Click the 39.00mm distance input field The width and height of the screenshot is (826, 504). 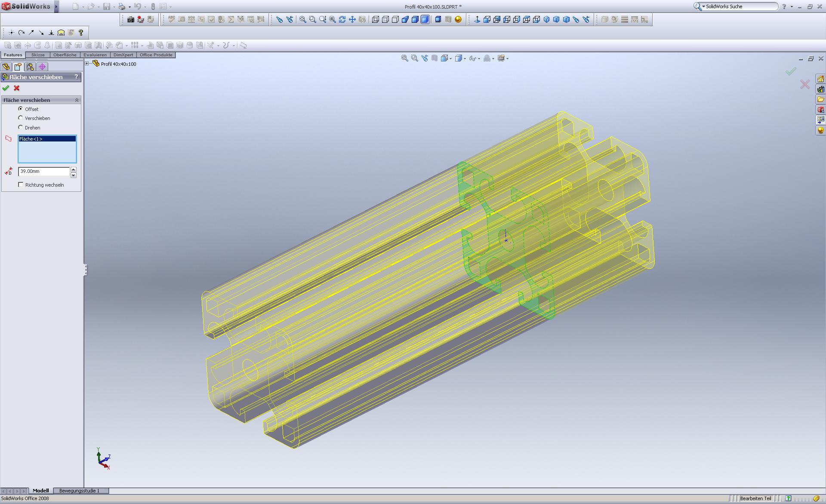44,171
